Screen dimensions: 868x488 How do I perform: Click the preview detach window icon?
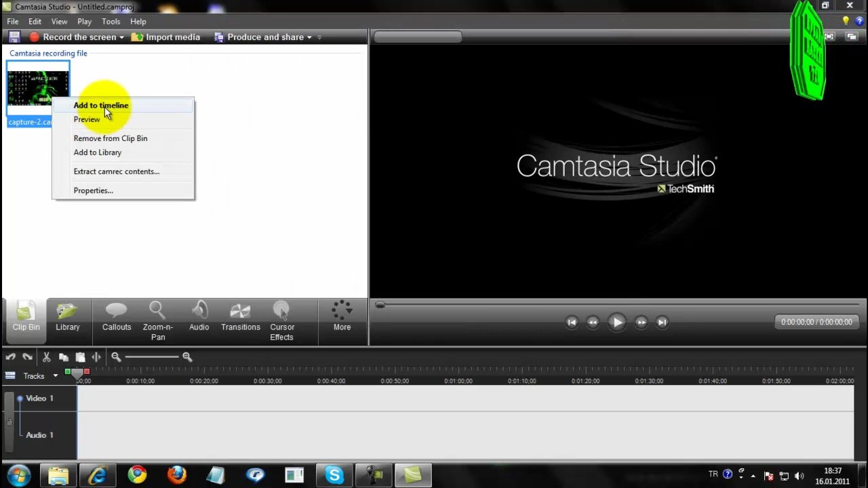[852, 37]
